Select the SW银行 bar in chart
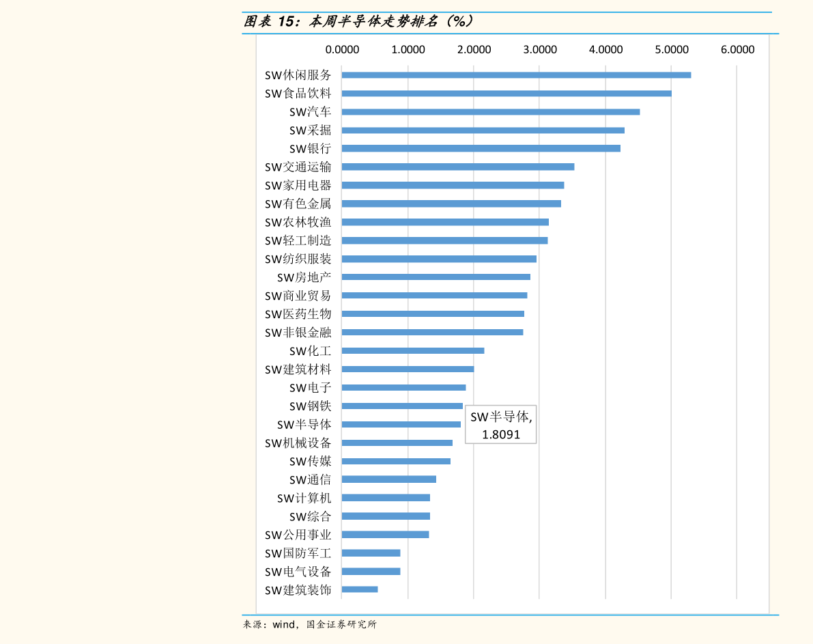813x644 pixels. [x=481, y=148]
